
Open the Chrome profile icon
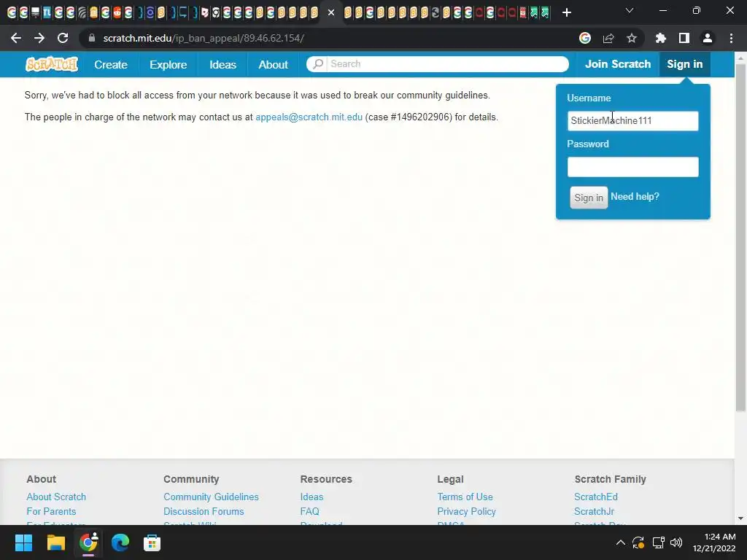pos(708,38)
